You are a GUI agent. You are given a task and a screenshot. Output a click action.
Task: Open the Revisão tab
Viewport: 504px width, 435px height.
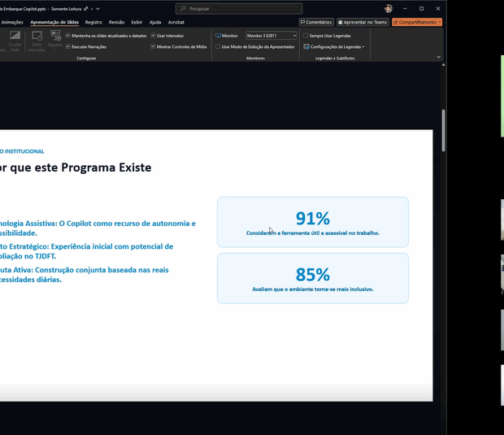click(116, 22)
